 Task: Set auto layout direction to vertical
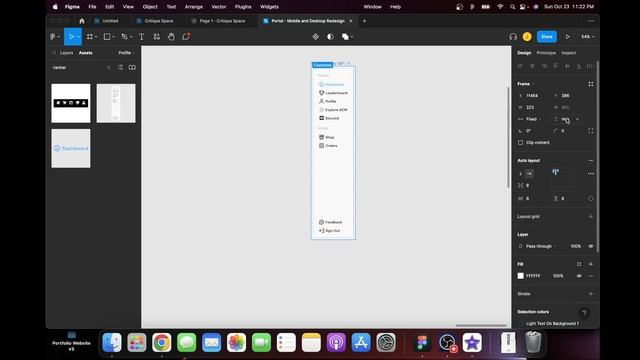click(x=520, y=173)
